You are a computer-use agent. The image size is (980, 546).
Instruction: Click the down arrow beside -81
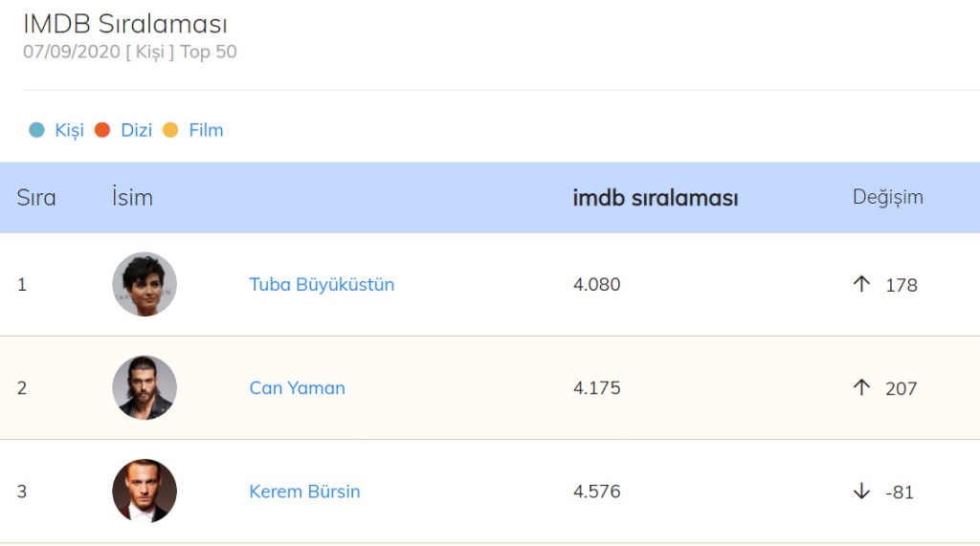tap(861, 491)
